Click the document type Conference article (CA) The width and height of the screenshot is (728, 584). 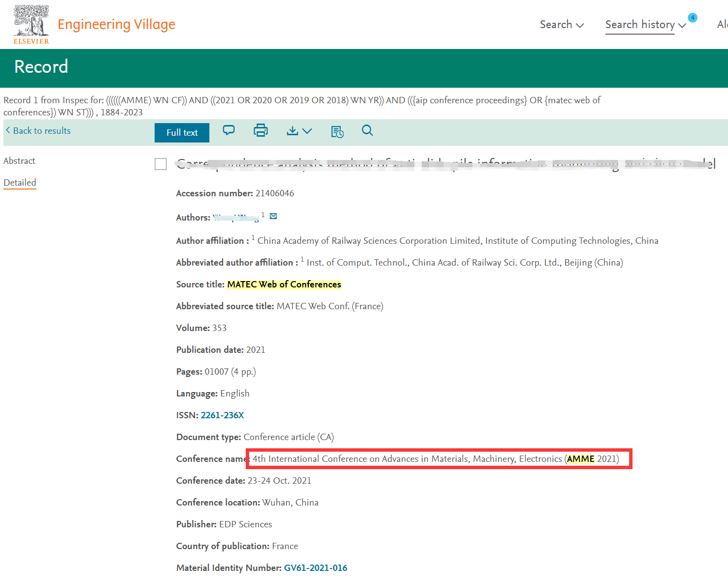point(289,437)
